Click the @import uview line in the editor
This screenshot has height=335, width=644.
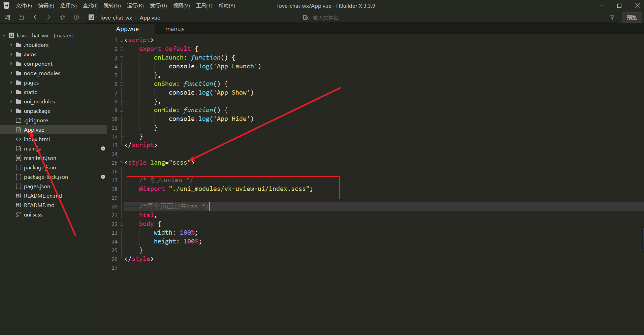tap(226, 189)
